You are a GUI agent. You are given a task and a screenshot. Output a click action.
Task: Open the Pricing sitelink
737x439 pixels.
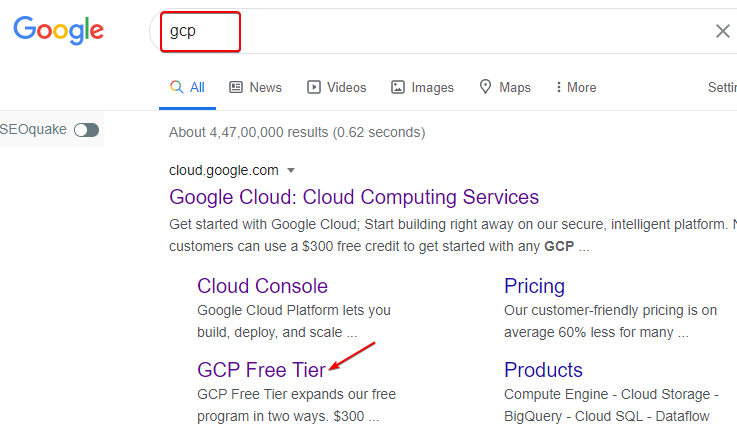coord(534,286)
